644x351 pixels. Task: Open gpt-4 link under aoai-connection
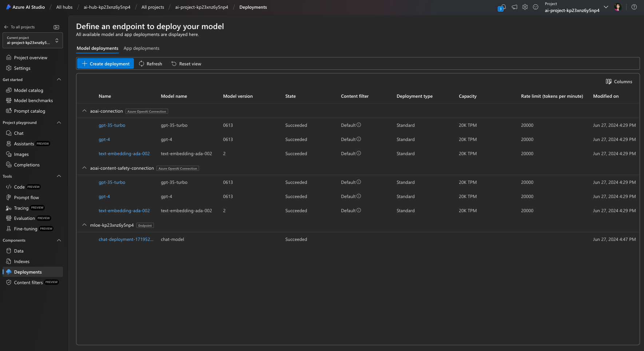tap(104, 139)
